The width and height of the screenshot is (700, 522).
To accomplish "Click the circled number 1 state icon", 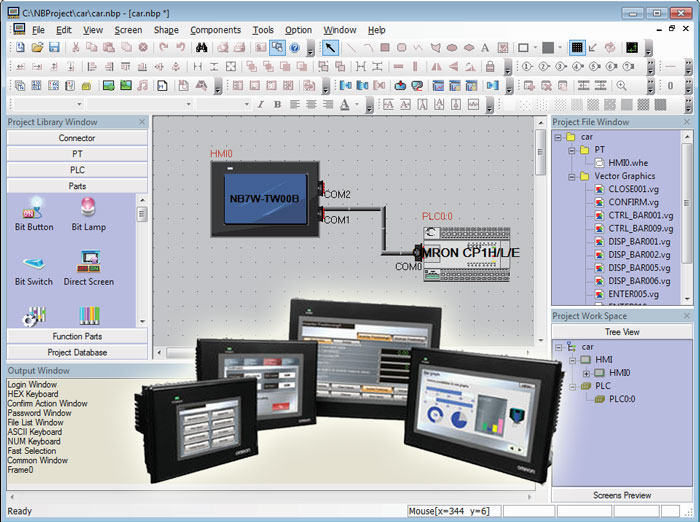I will click(x=527, y=67).
